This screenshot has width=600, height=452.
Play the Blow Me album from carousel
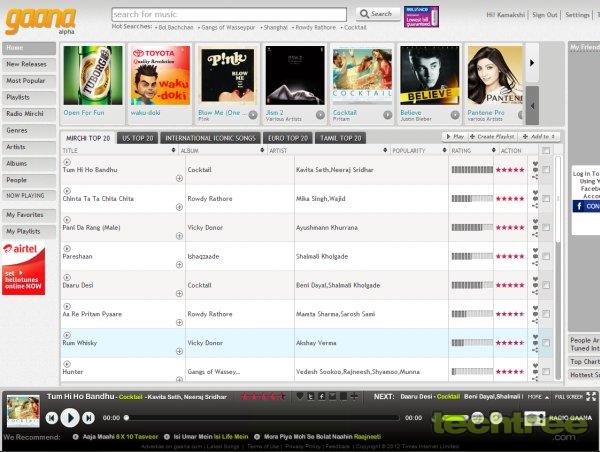(x=253, y=115)
